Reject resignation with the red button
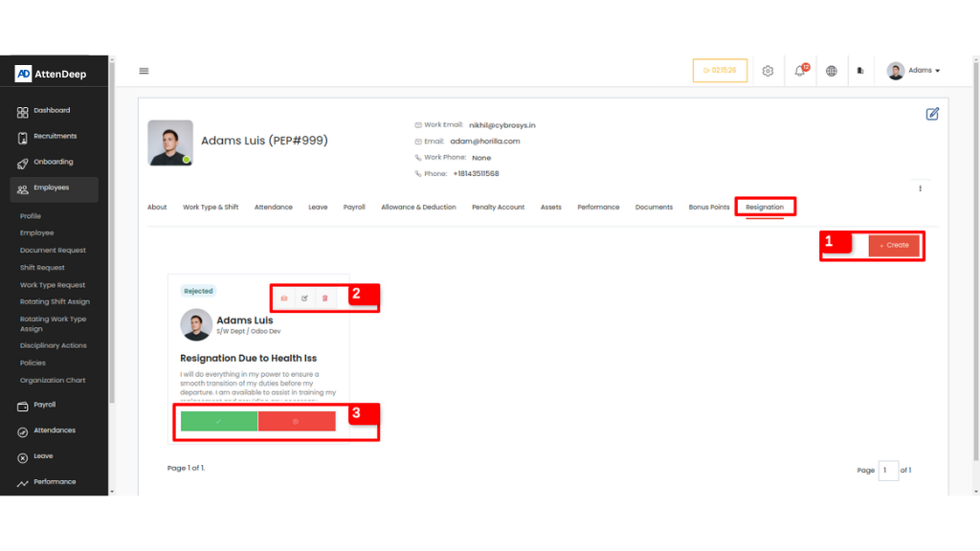 coord(297,421)
